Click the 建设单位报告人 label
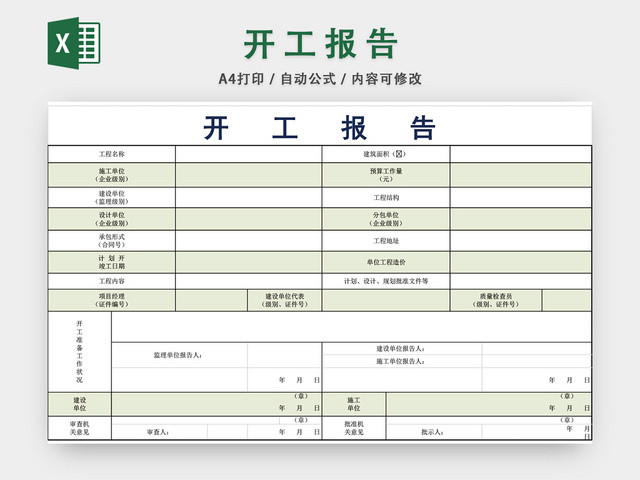640x480 pixels. [x=401, y=349]
